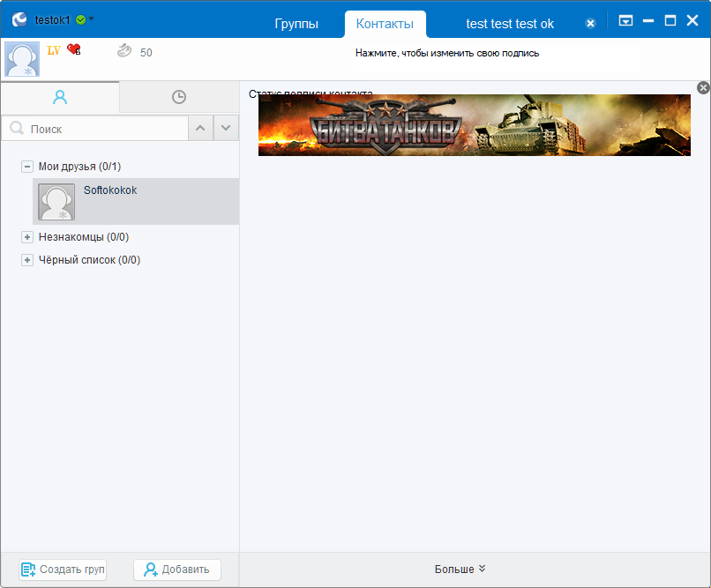
Task: Click the Создать груп button
Action: [63, 569]
